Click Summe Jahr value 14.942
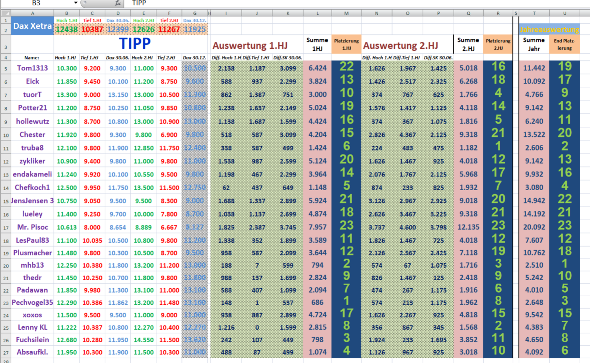This screenshot has height=363, width=590. point(534,200)
